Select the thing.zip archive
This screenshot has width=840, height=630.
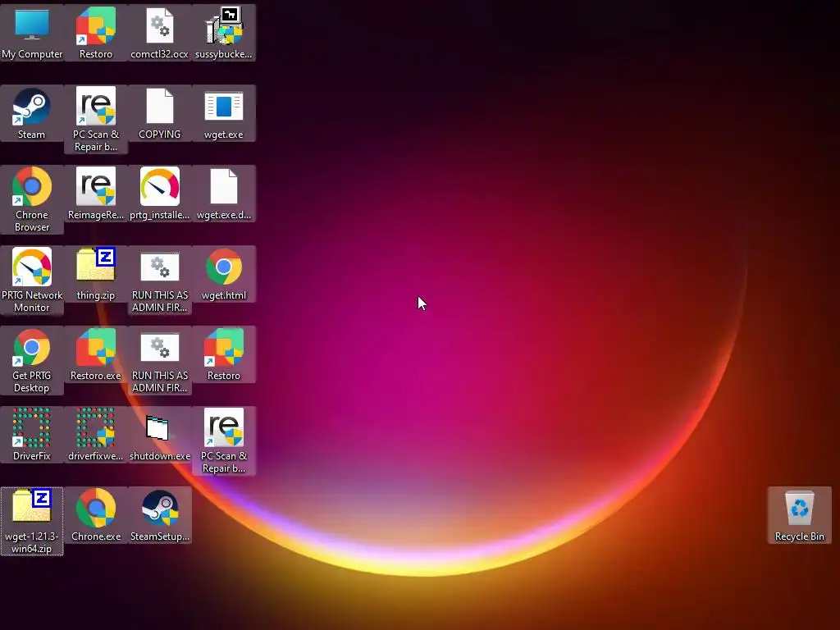(96, 274)
